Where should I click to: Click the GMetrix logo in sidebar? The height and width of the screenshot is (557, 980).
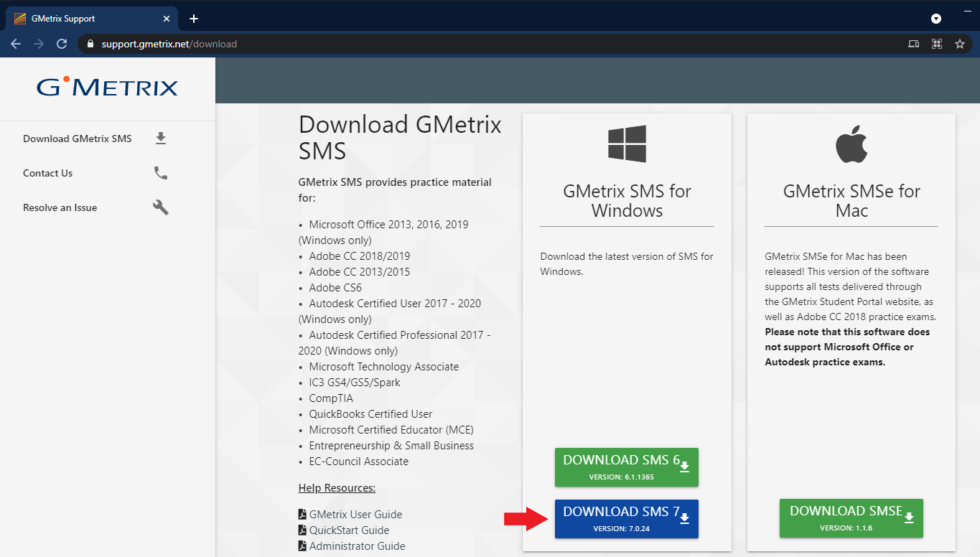[x=107, y=87]
